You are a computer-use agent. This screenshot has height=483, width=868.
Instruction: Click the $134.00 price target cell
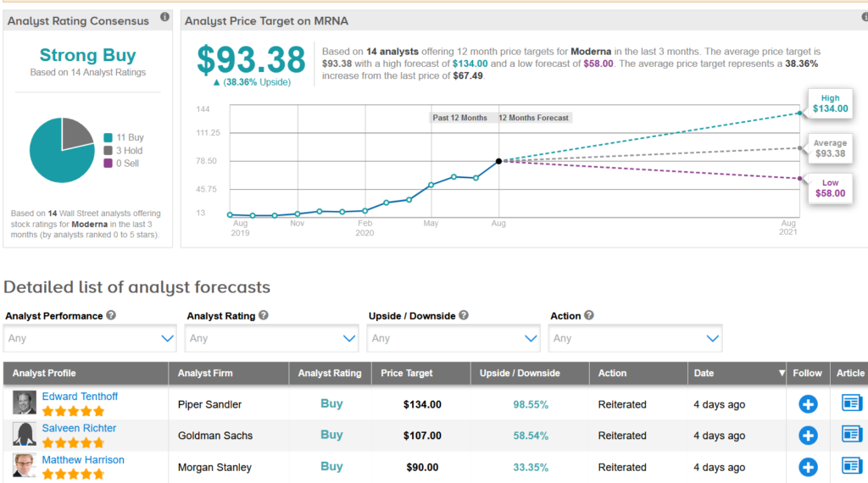coord(422,404)
